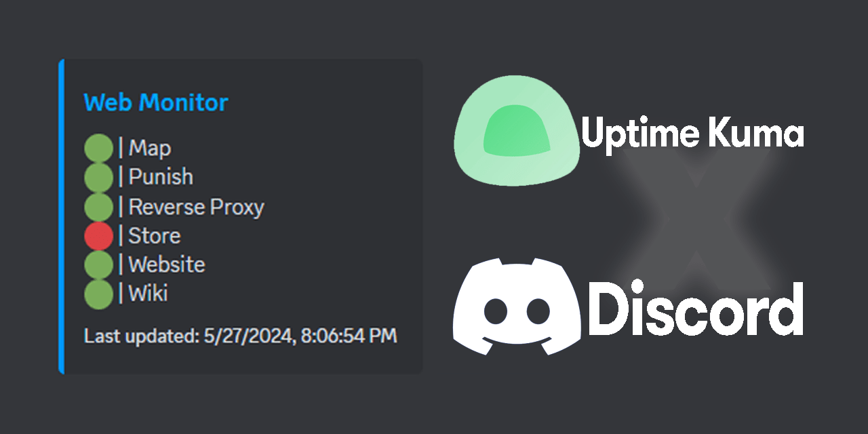Open the Web Monitor embed title

pyautogui.click(x=156, y=102)
